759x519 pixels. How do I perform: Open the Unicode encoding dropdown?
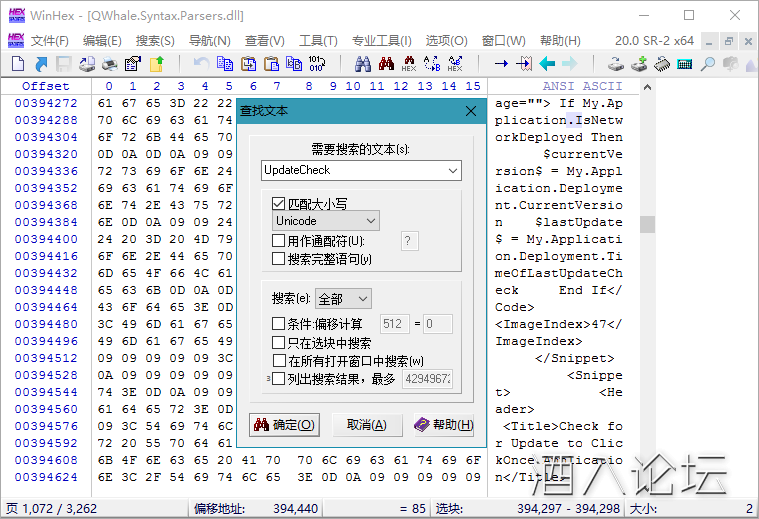point(326,221)
